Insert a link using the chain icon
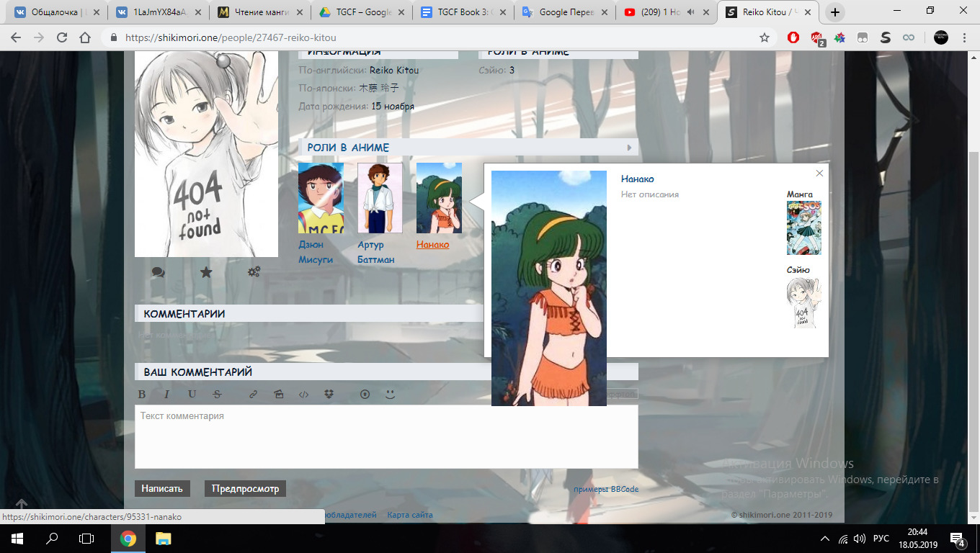The width and height of the screenshot is (980, 553). coord(253,395)
